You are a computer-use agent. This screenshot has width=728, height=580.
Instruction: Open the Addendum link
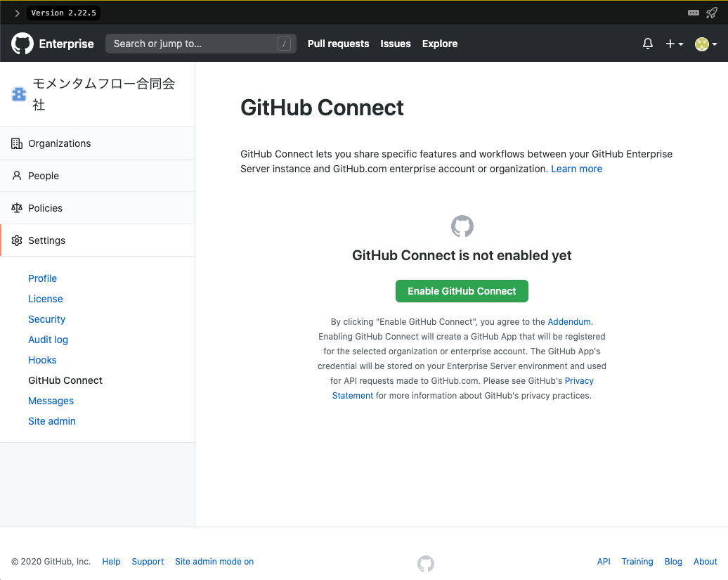[x=570, y=322]
